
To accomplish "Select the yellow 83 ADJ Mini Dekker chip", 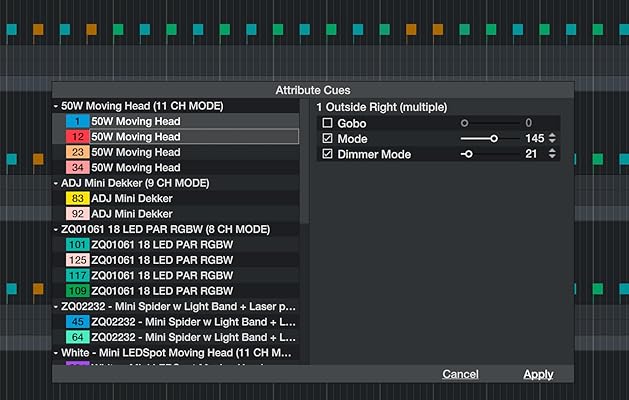I will 77,198.
